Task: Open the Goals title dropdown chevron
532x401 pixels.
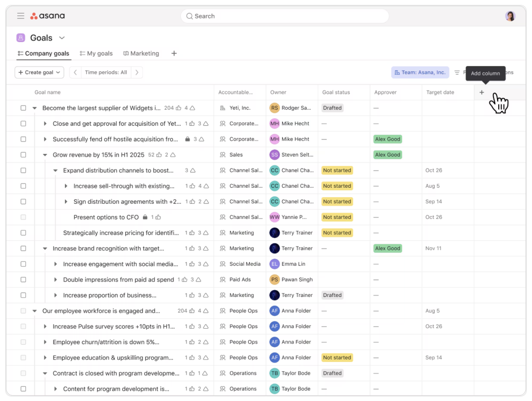Action: click(x=62, y=38)
